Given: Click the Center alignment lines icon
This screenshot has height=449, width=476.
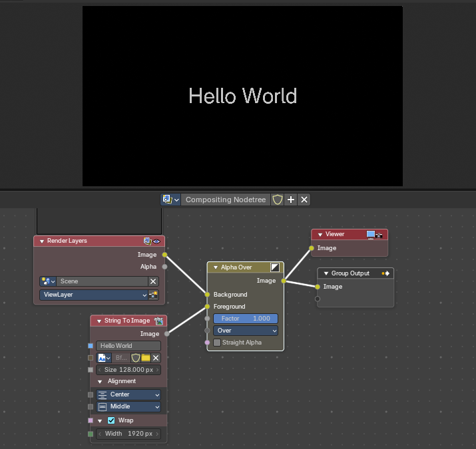Looking at the screenshot, I should [103, 394].
